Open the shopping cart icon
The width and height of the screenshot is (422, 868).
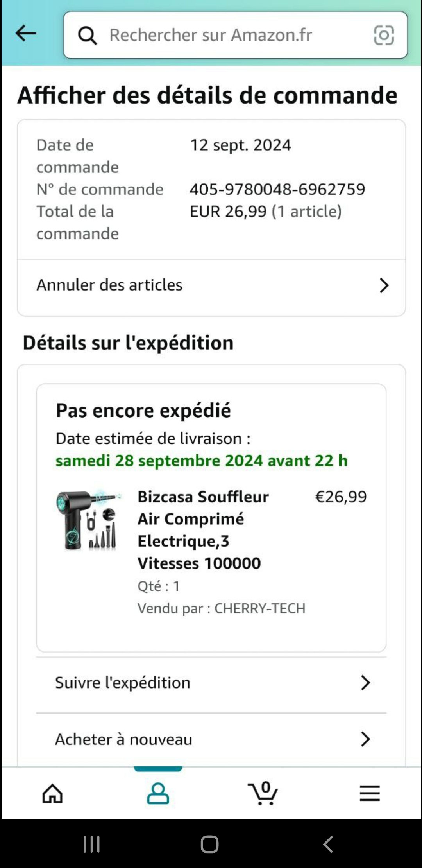point(263,793)
